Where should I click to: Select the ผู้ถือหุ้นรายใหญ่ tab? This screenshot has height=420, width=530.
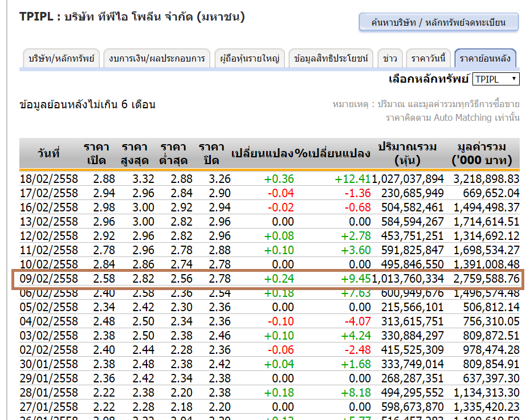coord(249,58)
